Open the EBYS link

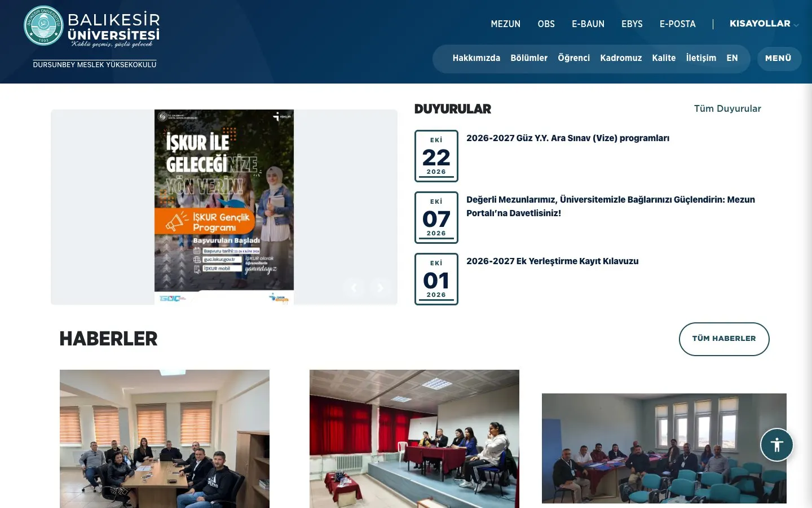632,24
